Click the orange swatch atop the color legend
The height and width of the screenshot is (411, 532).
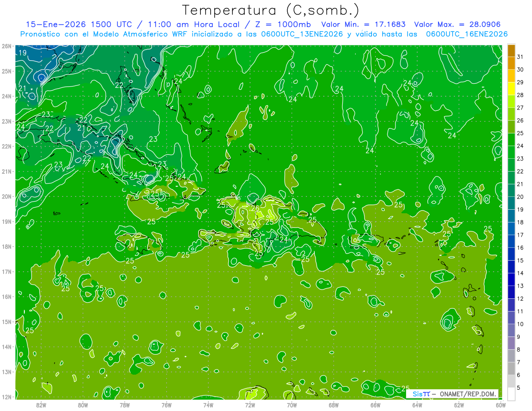coord(511,51)
